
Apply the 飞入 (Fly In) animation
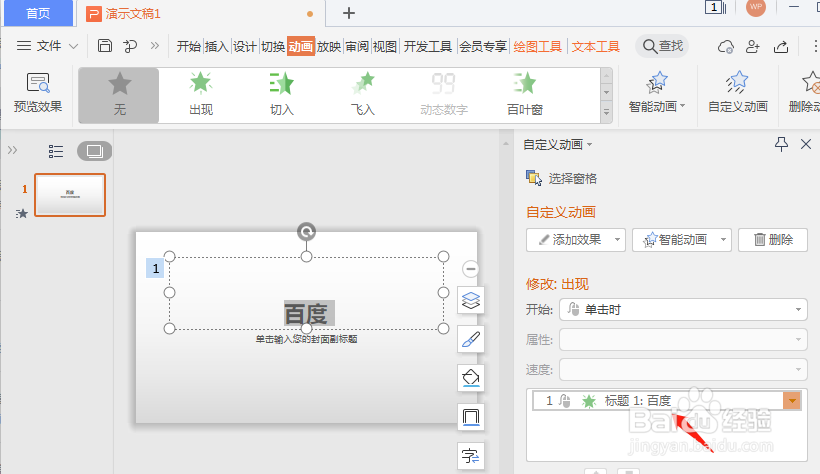(x=363, y=95)
